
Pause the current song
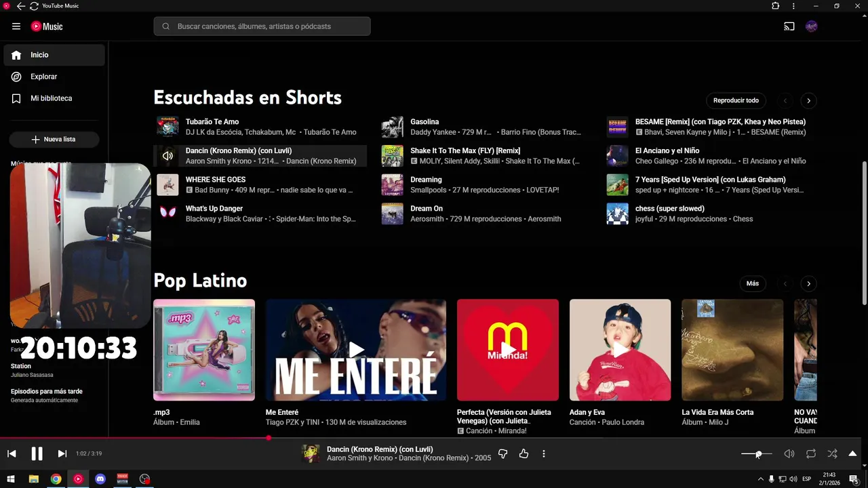[x=37, y=453]
